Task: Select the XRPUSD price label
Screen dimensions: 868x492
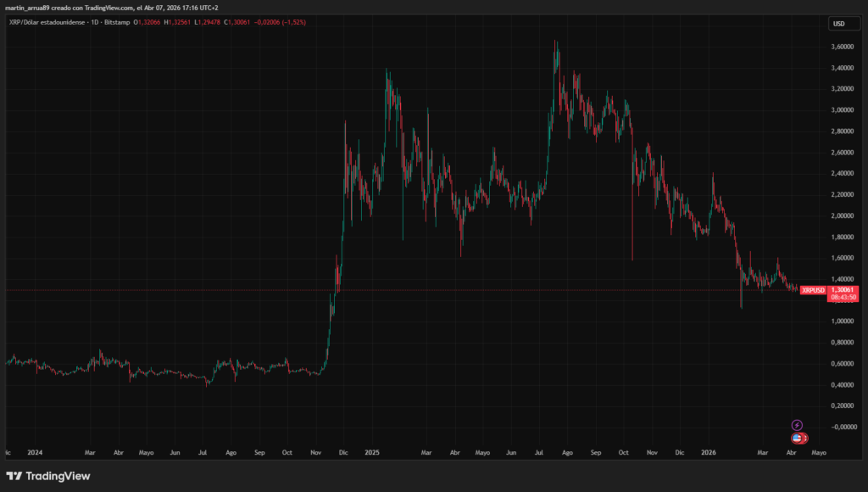Action: (x=812, y=290)
